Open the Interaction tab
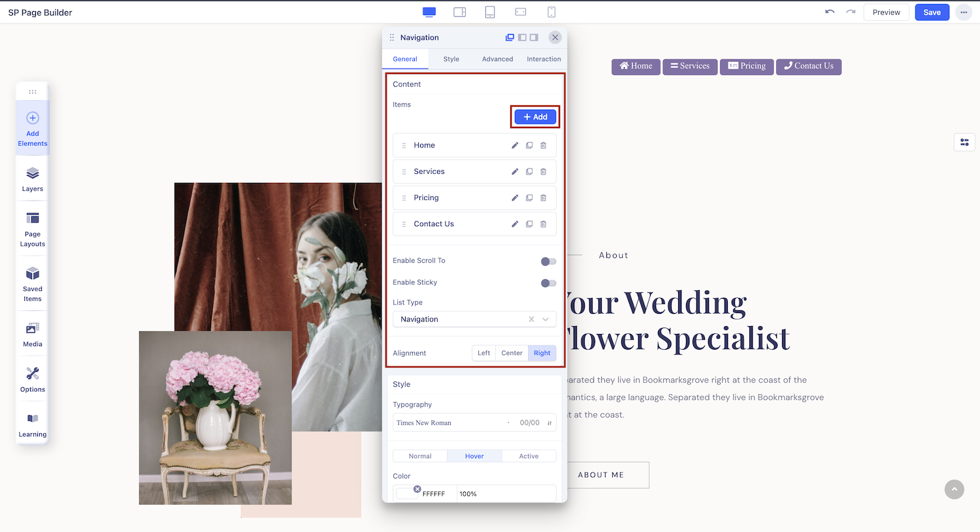Viewport: 980px width, 532px height. [x=544, y=59]
